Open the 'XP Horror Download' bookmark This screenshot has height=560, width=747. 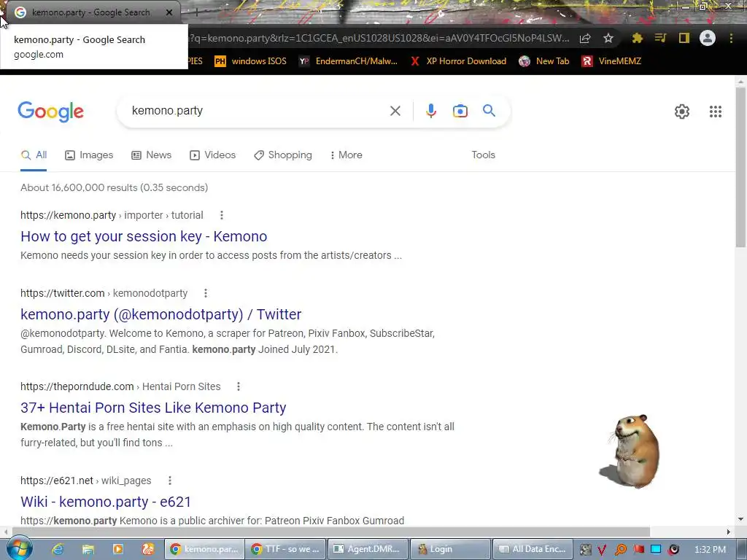458,61
